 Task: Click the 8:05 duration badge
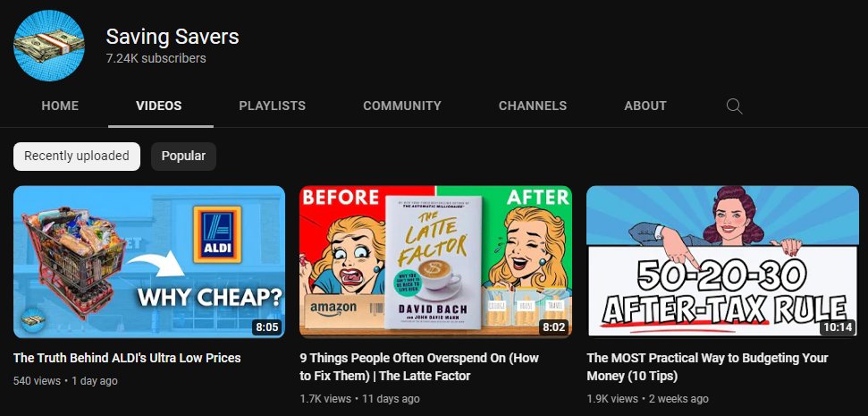pos(266,327)
